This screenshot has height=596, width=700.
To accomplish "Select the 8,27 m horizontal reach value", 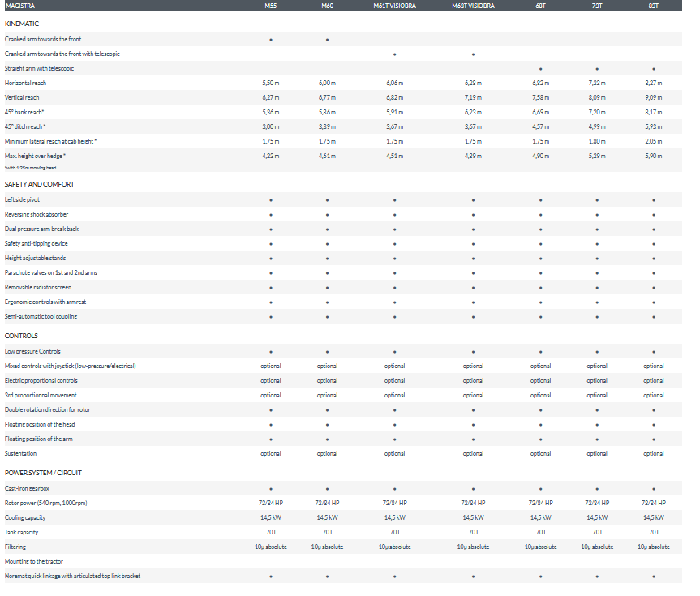I will 653,83.
